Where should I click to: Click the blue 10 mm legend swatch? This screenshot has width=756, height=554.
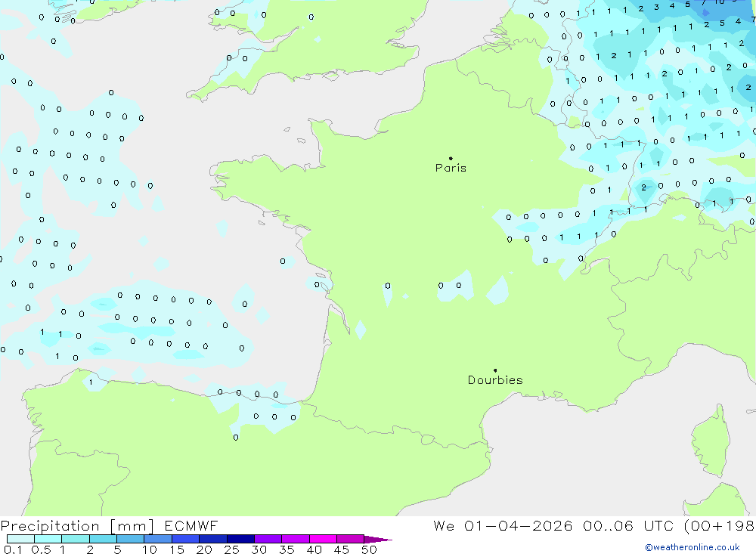tap(158, 539)
